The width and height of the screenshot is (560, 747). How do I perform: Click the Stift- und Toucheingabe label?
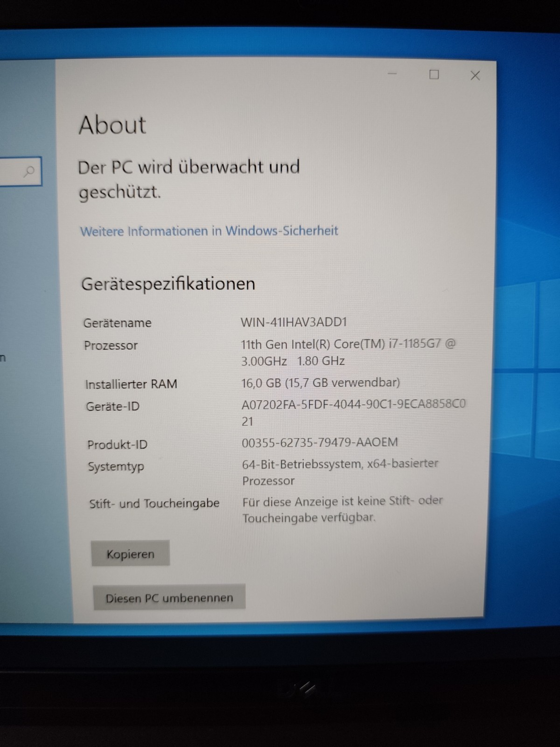[154, 504]
